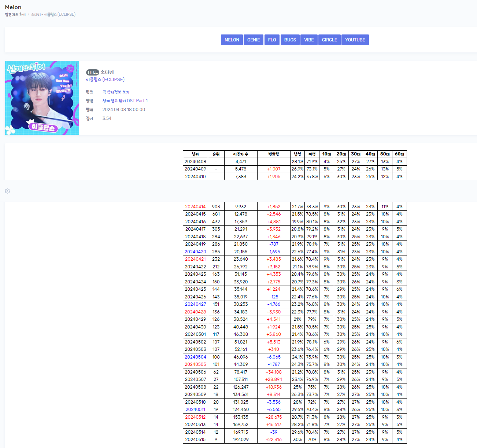This screenshot has height=448, width=477.
Task: Click the 순위 column header
Action: pyautogui.click(x=216, y=154)
